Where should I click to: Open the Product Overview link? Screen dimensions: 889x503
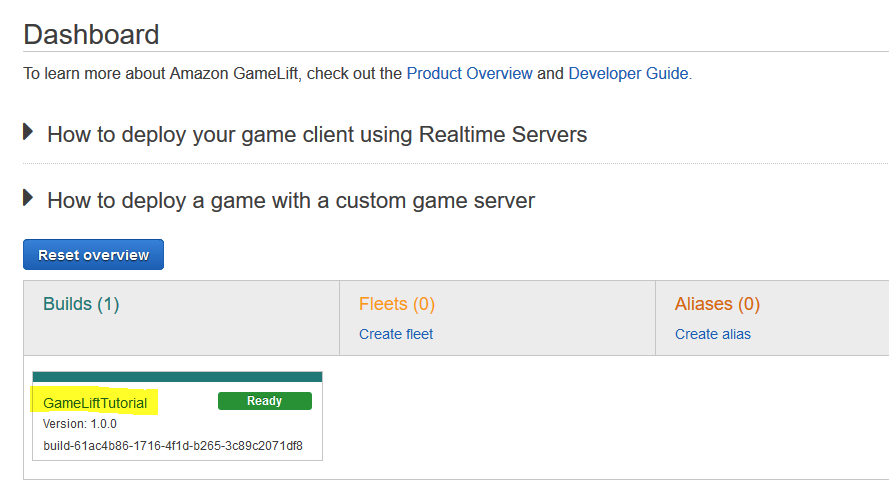[469, 73]
